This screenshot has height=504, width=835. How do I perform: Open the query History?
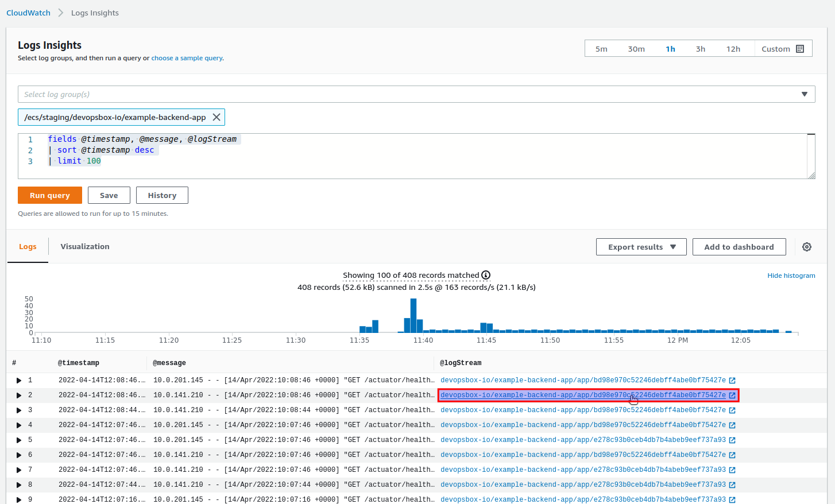pyautogui.click(x=162, y=195)
